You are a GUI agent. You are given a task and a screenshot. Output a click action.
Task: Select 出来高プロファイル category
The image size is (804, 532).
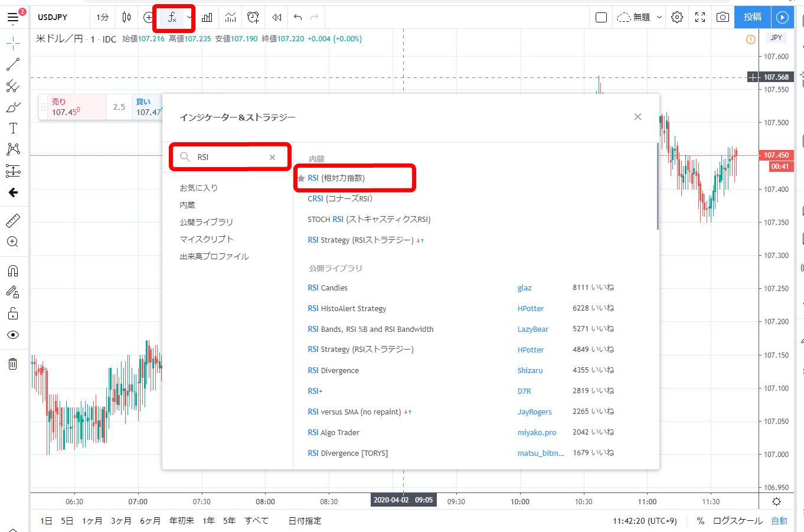coord(214,256)
